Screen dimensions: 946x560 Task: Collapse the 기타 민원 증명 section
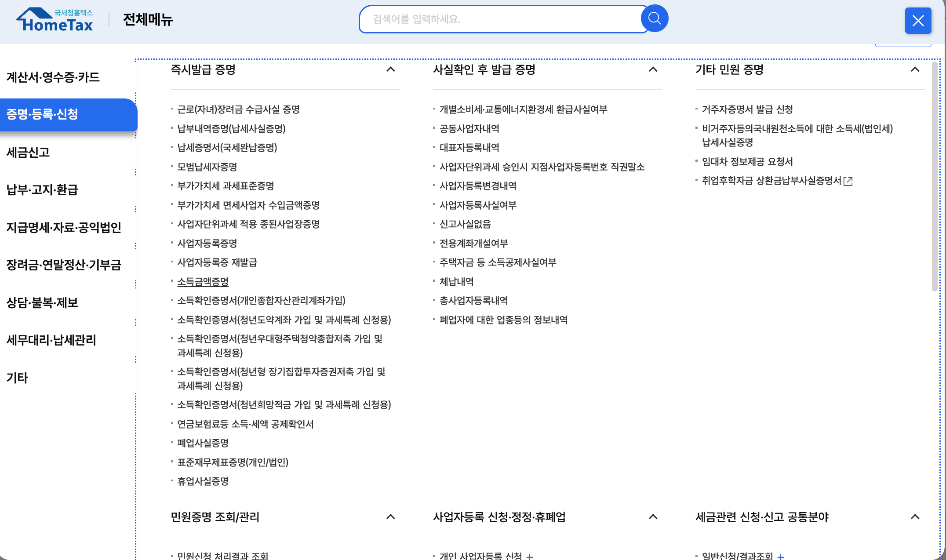pos(915,69)
